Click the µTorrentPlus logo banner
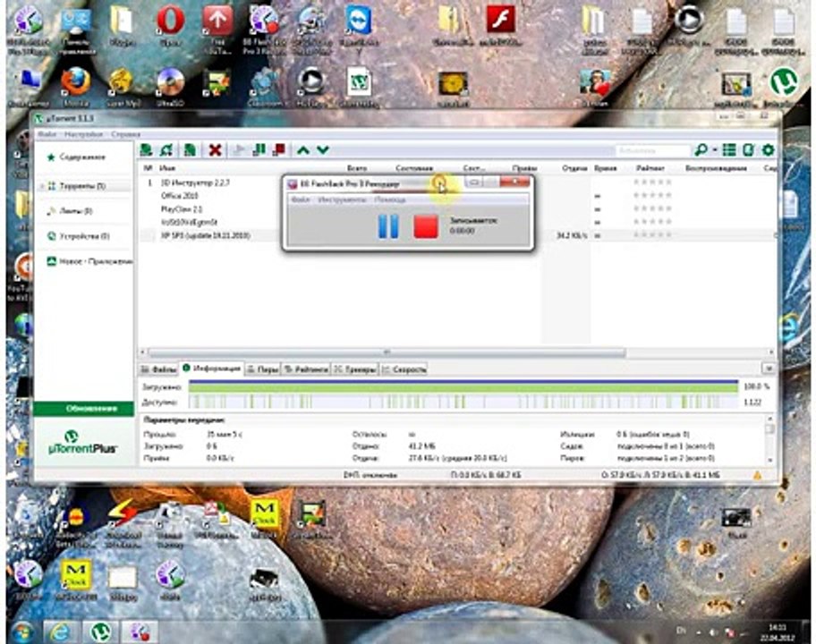Viewport: 816px width, 644px height. click(x=83, y=442)
